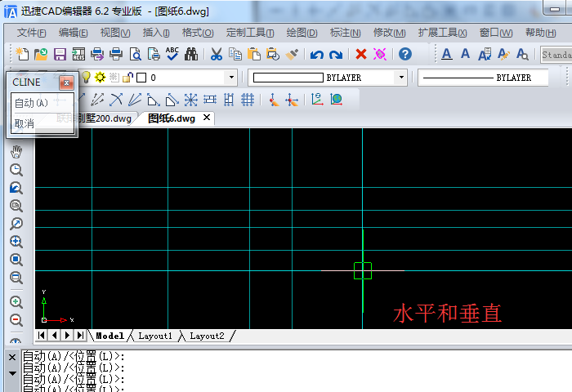Save the drawing with the floppy icon

[60, 55]
